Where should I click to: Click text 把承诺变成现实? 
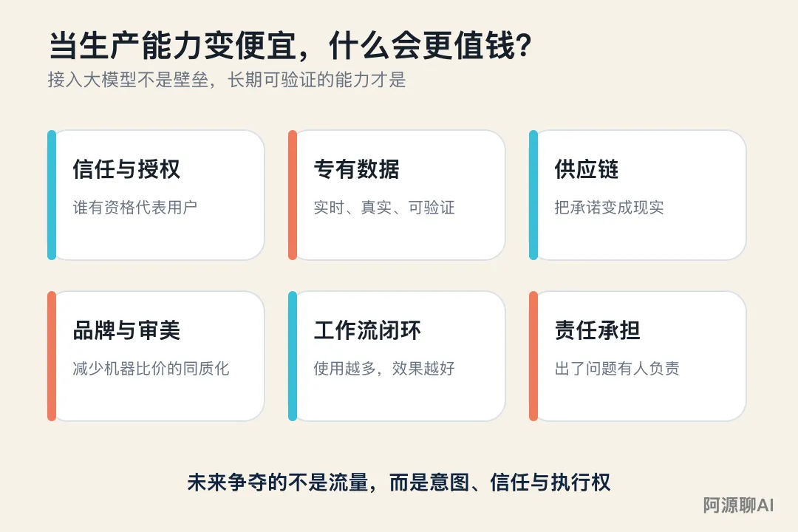[x=609, y=207]
